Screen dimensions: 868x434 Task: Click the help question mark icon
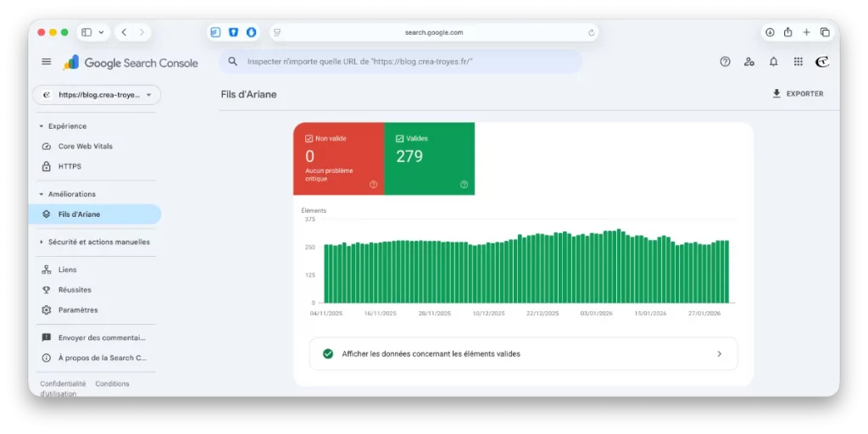(725, 62)
